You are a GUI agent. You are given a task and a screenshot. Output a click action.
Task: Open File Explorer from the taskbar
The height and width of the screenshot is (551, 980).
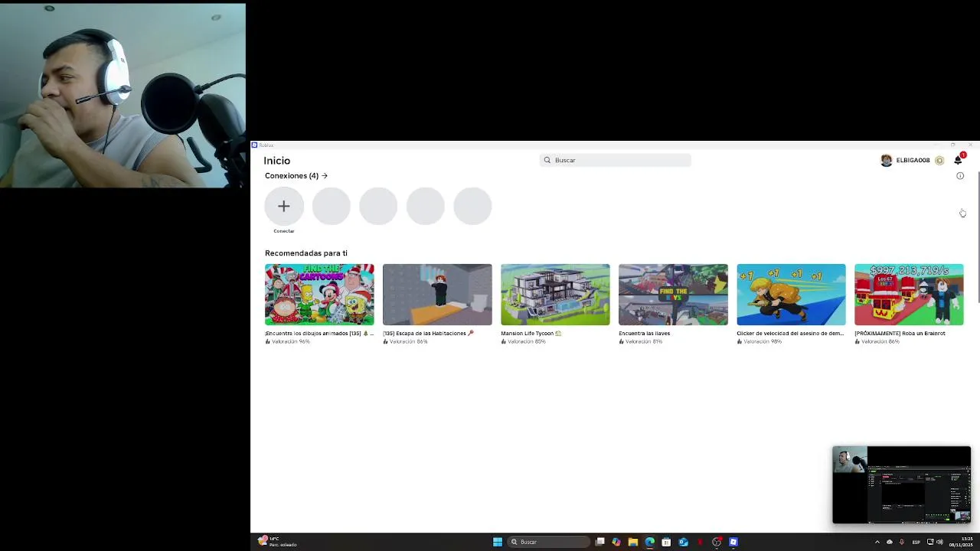pos(633,542)
